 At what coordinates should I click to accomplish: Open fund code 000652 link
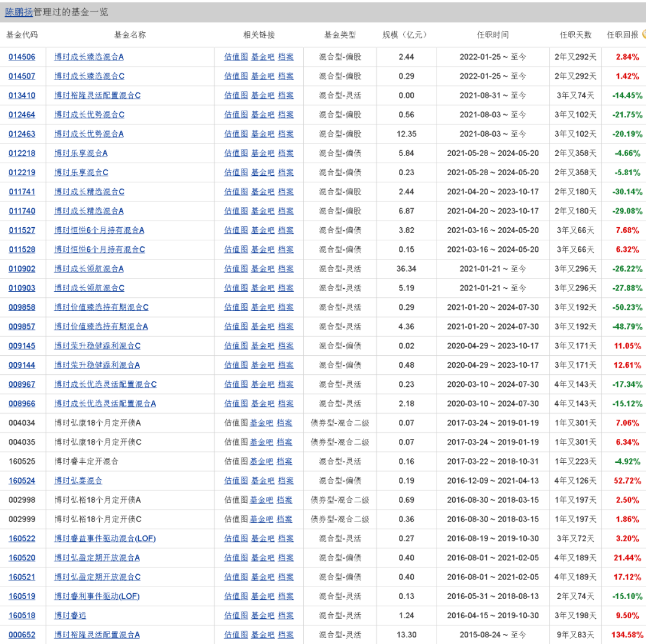coord(22,635)
